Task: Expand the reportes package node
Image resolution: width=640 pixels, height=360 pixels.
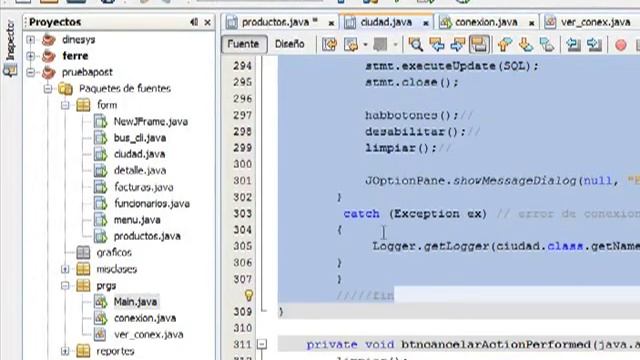Action: pos(65,351)
